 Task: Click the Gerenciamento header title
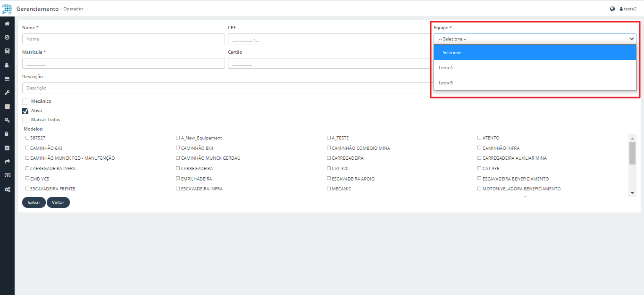coord(37,9)
